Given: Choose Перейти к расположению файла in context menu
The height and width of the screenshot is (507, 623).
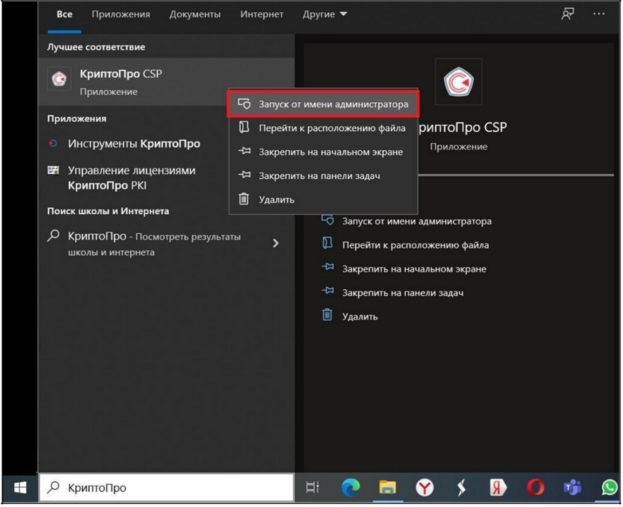Looking at the screenshot, I should click(x=323, y=128).
